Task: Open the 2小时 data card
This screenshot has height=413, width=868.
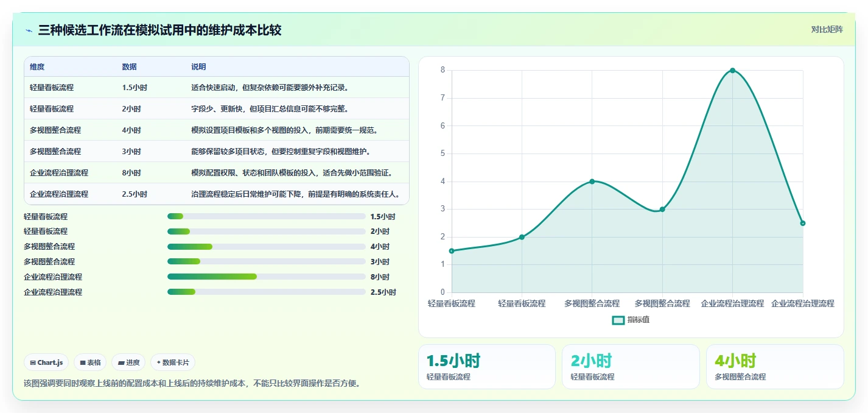Action: click(631, 367)
